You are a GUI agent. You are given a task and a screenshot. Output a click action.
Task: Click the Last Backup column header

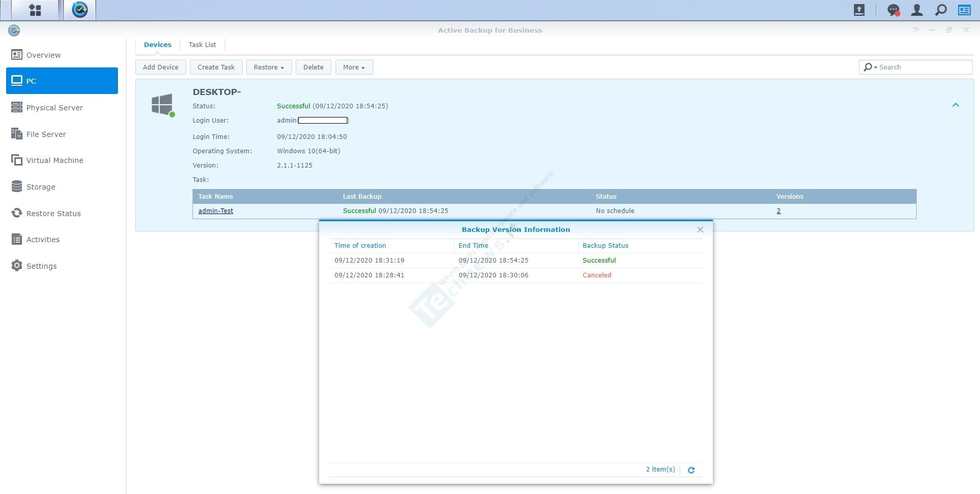362,196
